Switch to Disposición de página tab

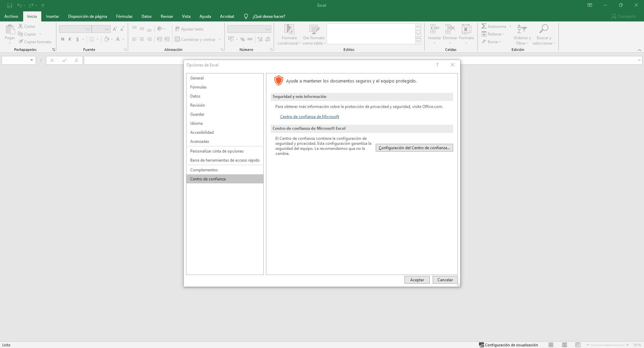coord(88,16)
